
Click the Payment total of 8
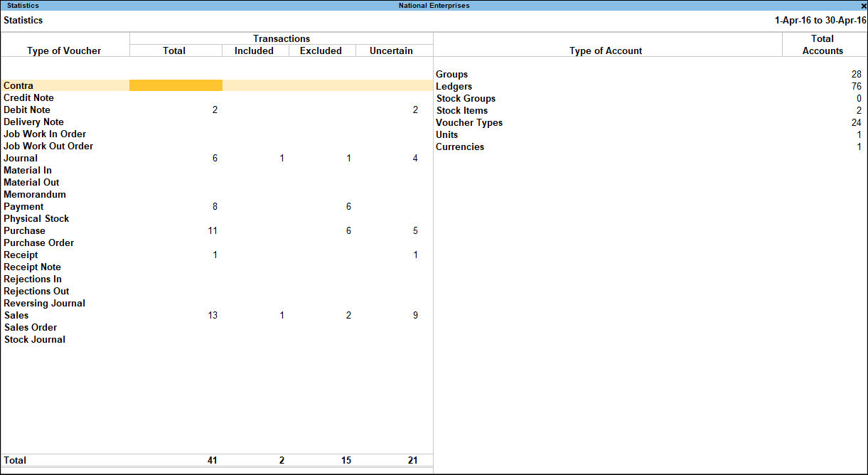click(215, 206)
